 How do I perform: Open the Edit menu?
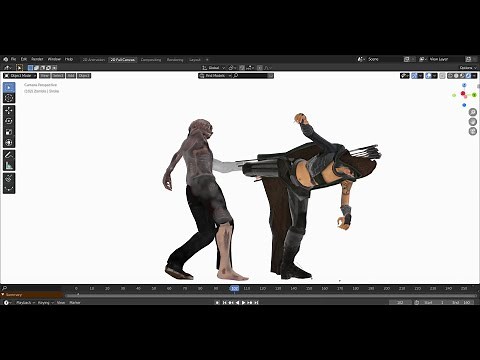click(24, 59)
